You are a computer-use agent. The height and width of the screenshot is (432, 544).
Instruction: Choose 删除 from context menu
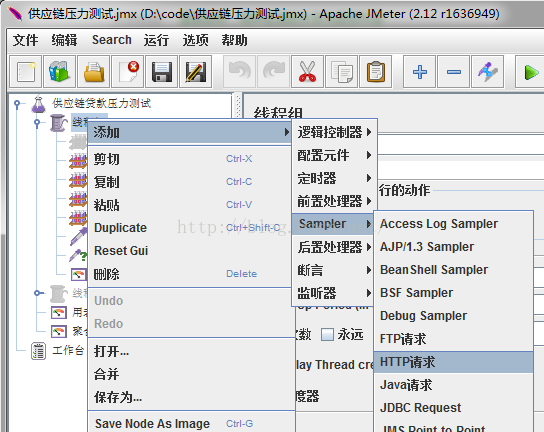tap(189, 274)
